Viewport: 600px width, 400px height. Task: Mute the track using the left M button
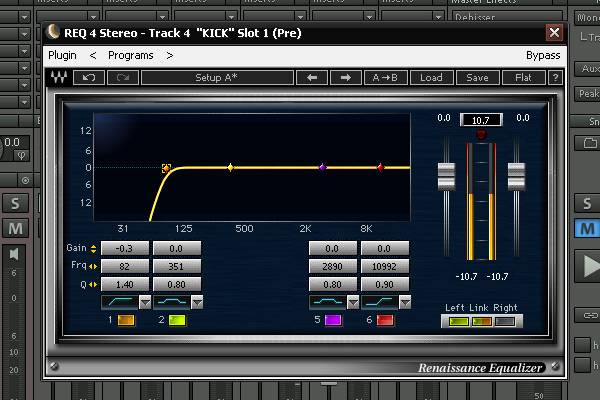point(15,229)
